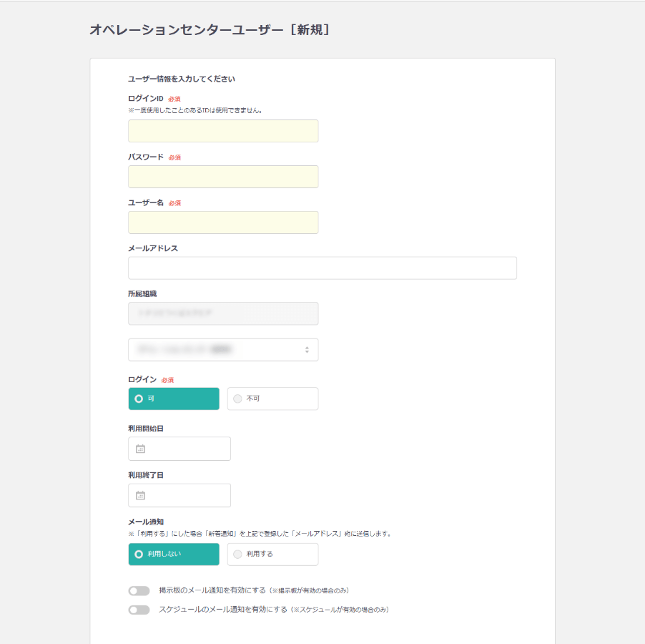The width and height of the screenshot is (645, 644).
Task: Open the 利用開始日 calendar icon
Action: pos(140,449)
